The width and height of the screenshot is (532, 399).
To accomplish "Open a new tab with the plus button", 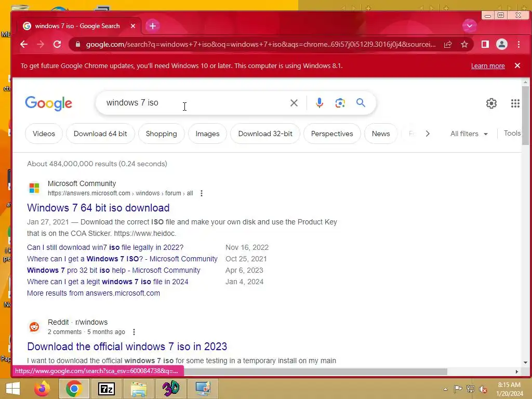I will click(153, 26).
